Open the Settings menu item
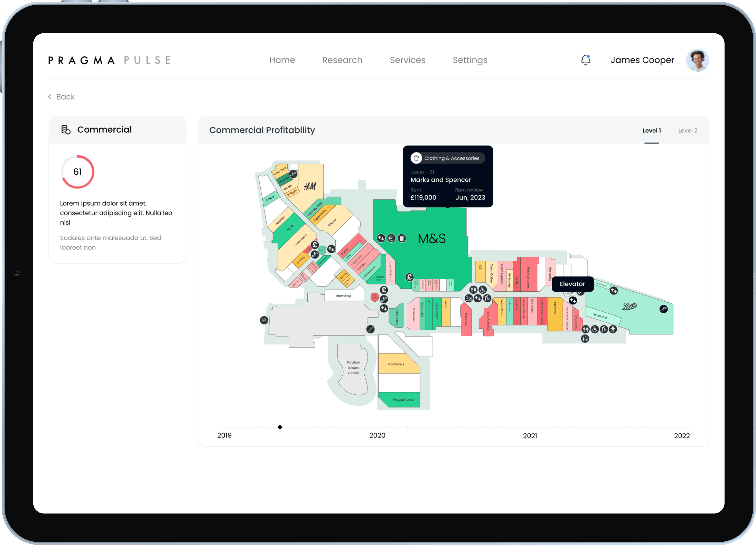 (470, 60)
